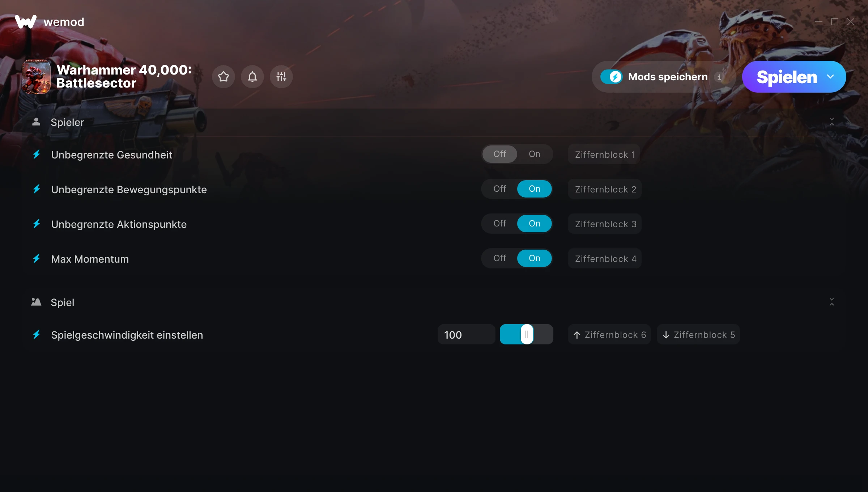This screenshot has height=492, width=868.
Task: Click the Spielen button
Action: [787, 77]
